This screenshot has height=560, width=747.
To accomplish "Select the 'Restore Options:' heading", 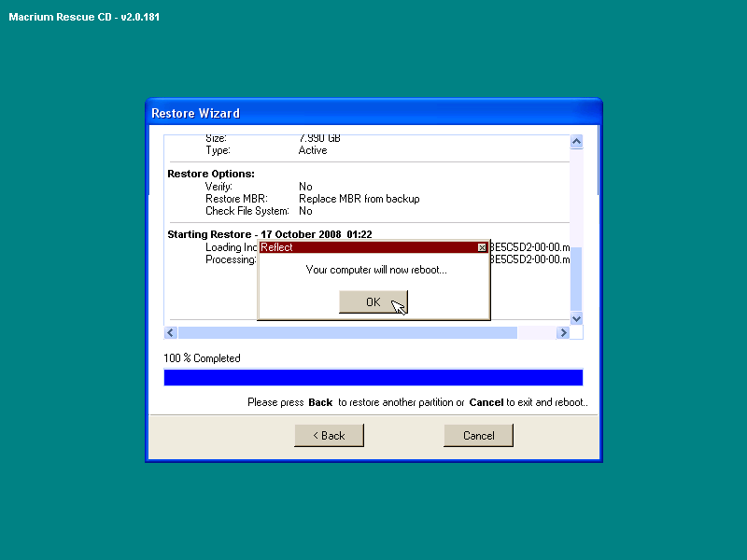I will 211,174.
